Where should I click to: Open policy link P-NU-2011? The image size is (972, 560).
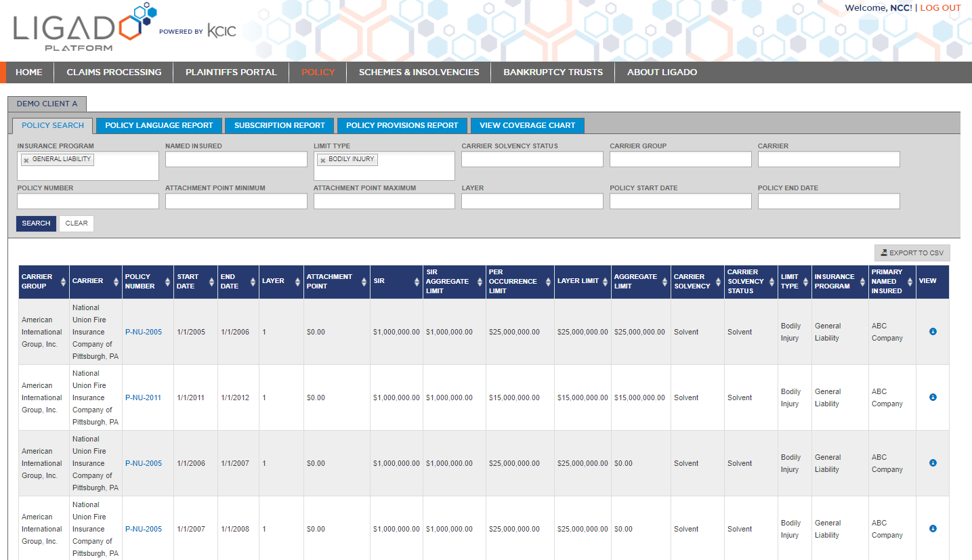[144, 397]
